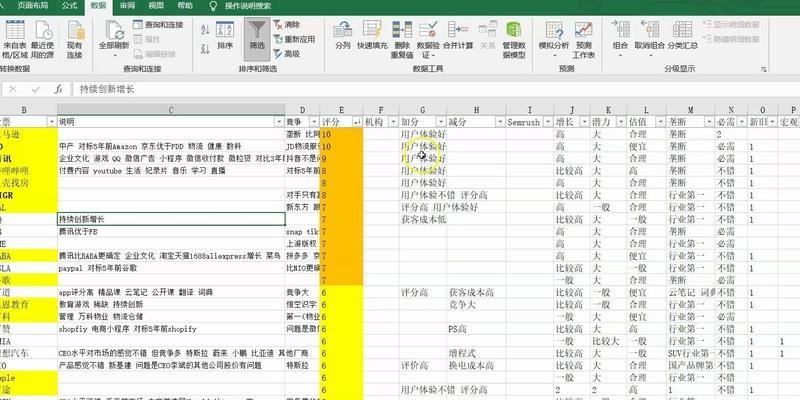Open 高级 advanced filter options

287,54
